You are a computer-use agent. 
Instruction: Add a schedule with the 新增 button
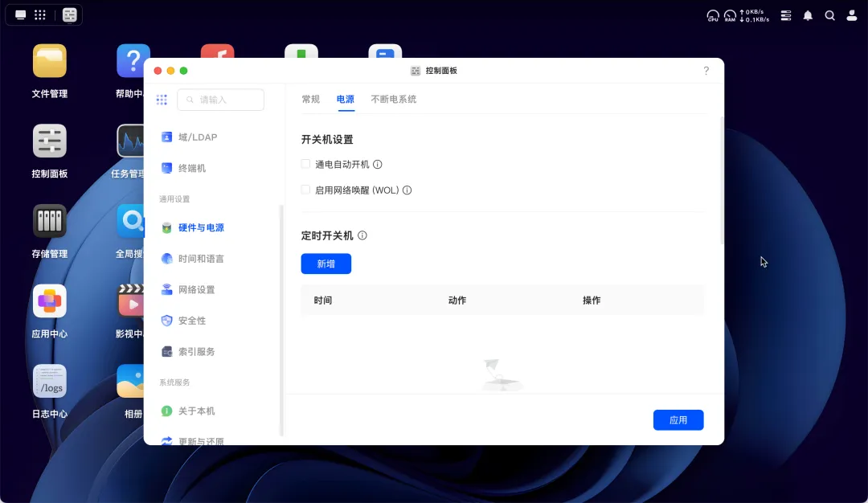pyautogui.click(x=326, y=264)
